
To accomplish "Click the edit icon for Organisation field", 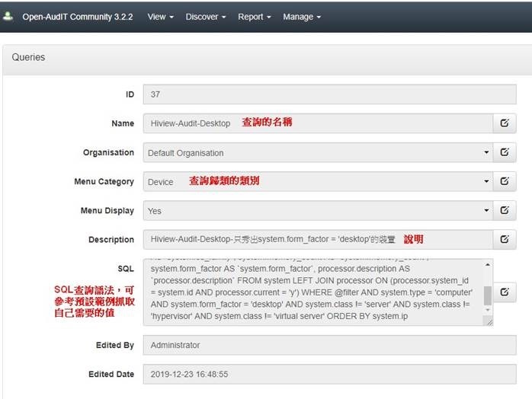I will coord(505,152).
